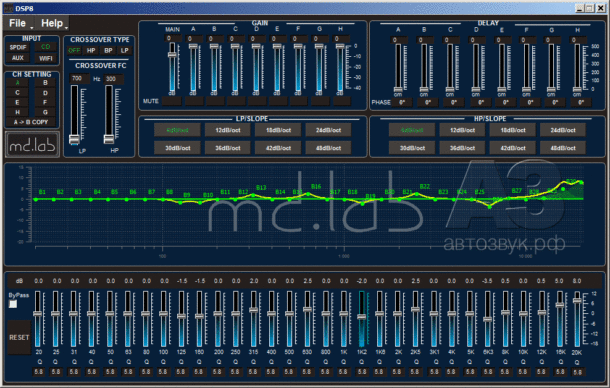
Task: Select channel F in CH Setting
Action: (46, 102)
